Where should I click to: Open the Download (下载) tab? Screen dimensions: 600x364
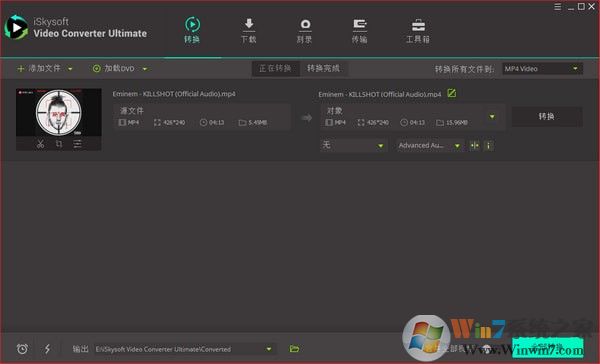coord(249,30)
